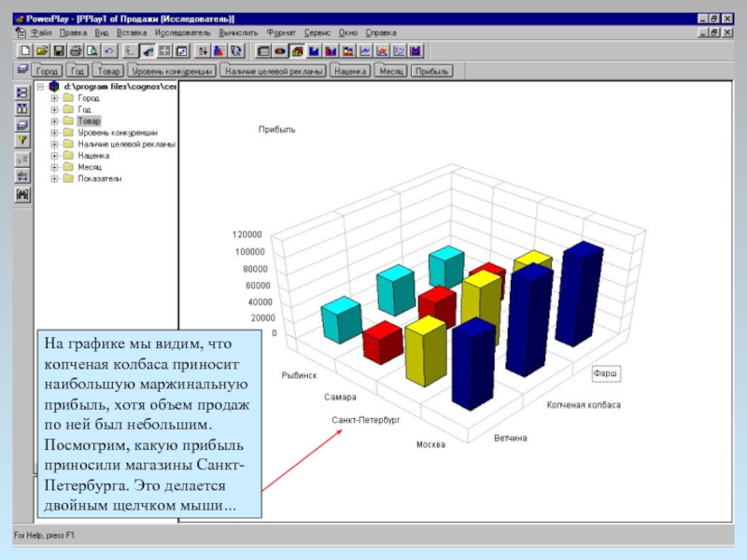
Task: Click the Уровень конкуренции dimension button
Action: pos(173,71)
